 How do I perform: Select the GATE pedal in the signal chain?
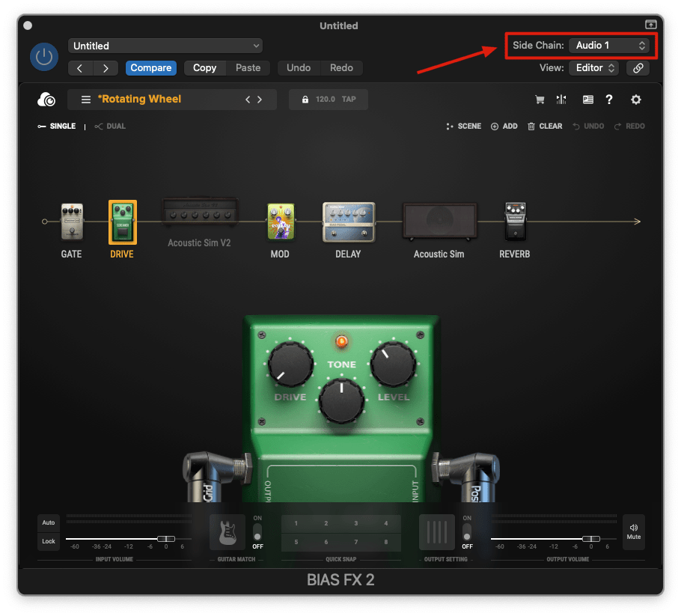coord(71,222)
